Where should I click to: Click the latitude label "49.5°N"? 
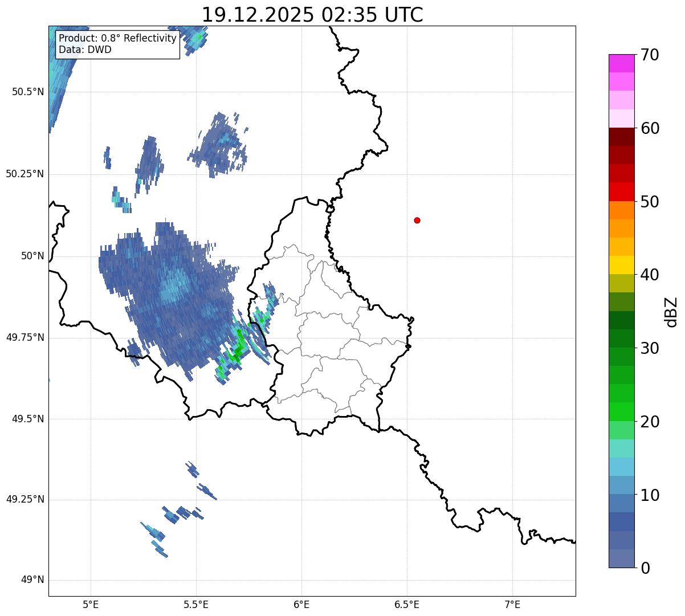pyautogui.click(x=28, y=419)
